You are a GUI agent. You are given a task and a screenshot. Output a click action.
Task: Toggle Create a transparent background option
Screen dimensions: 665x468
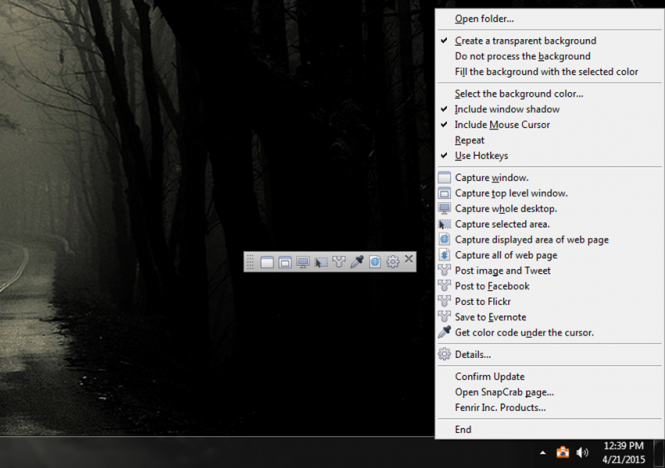coord(548,41)
